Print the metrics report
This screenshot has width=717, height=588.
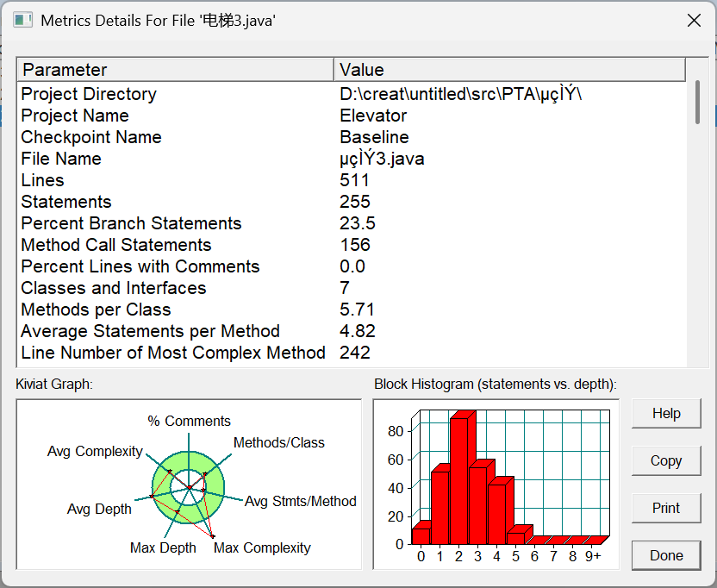(x=666, y=508)
